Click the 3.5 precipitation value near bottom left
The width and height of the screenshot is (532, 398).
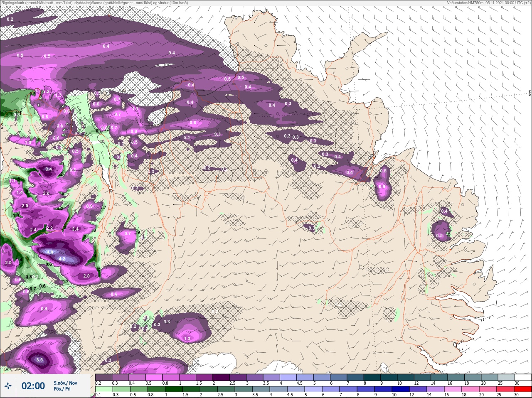[39, 360]
